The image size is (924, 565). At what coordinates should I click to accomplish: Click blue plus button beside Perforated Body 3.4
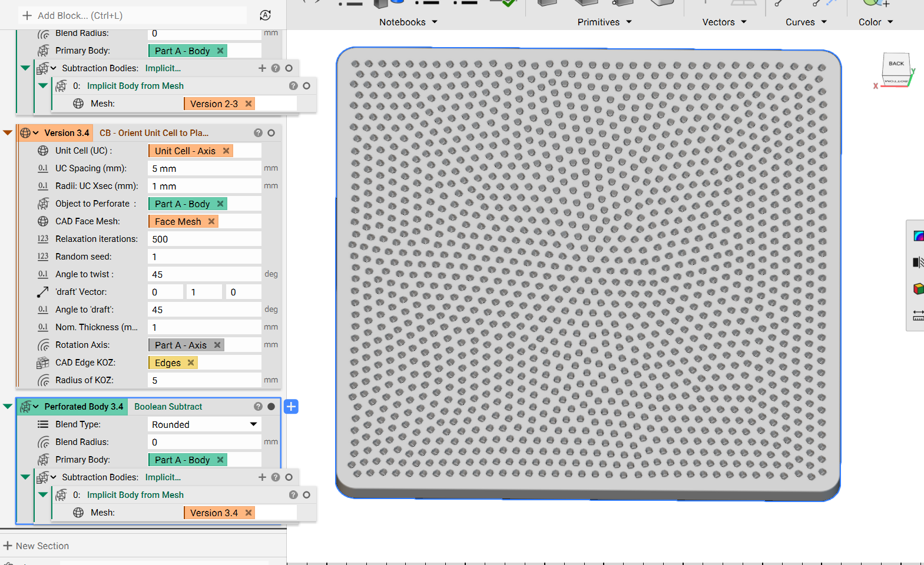[x=291, y=407]
